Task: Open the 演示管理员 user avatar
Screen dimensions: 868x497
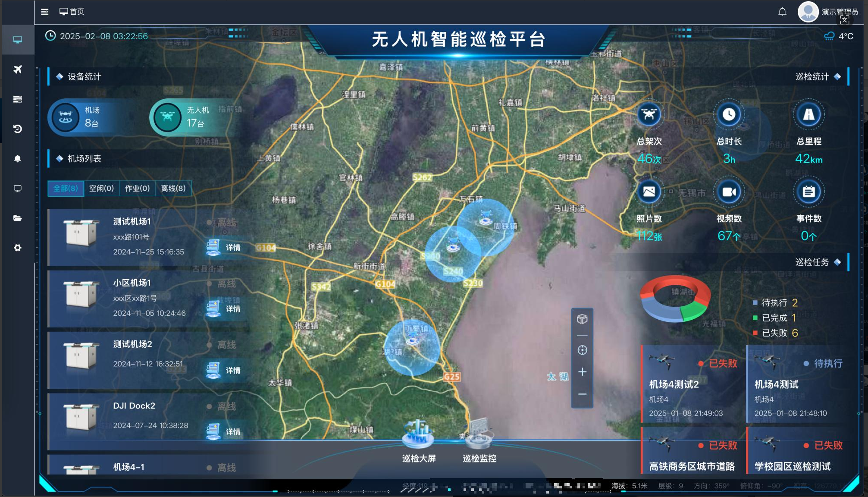Action: (x=808, y=12)
